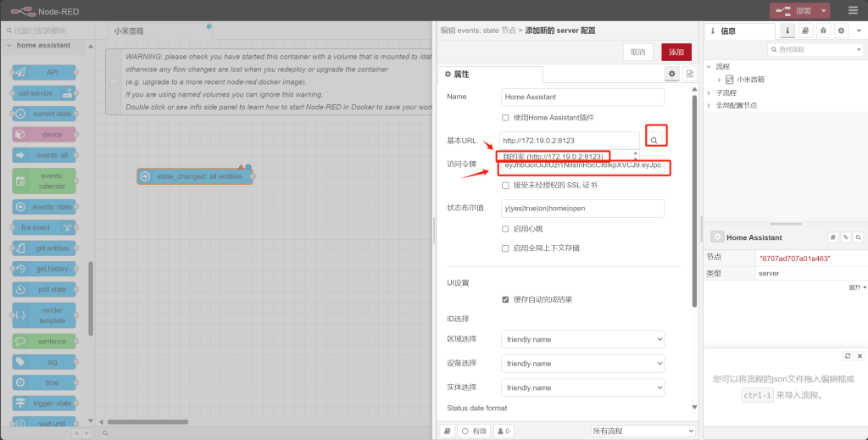Screen dimensions: 868x440
Task: Open the 属性 properties tab
Action: (491, 74)
